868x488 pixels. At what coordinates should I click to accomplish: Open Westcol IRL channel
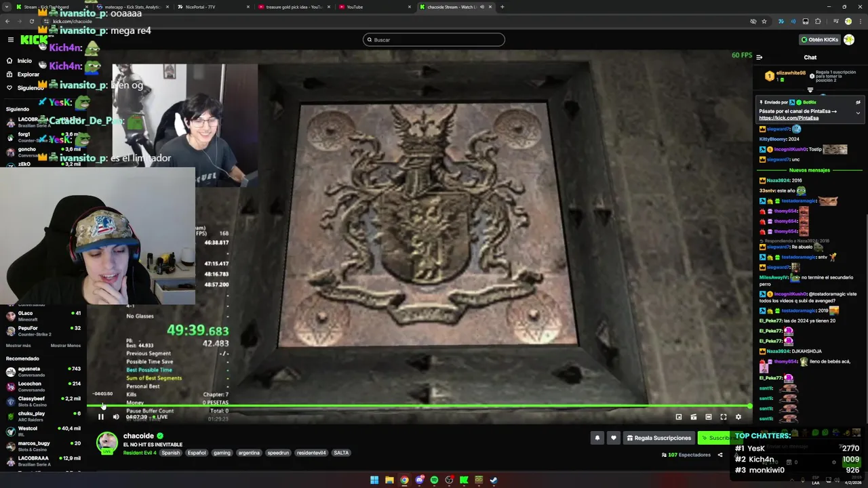(x=43, y=431)
